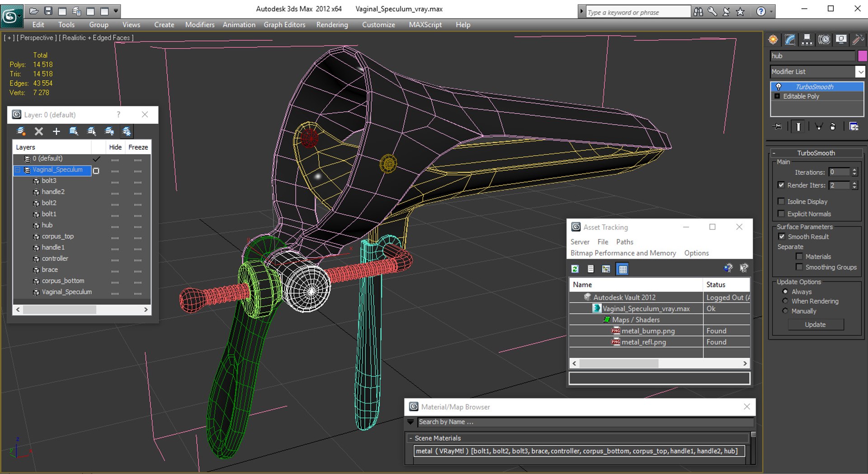Open the Utilities hammer panel tab
Screen dimensions: 868x474
click(858, 40)
